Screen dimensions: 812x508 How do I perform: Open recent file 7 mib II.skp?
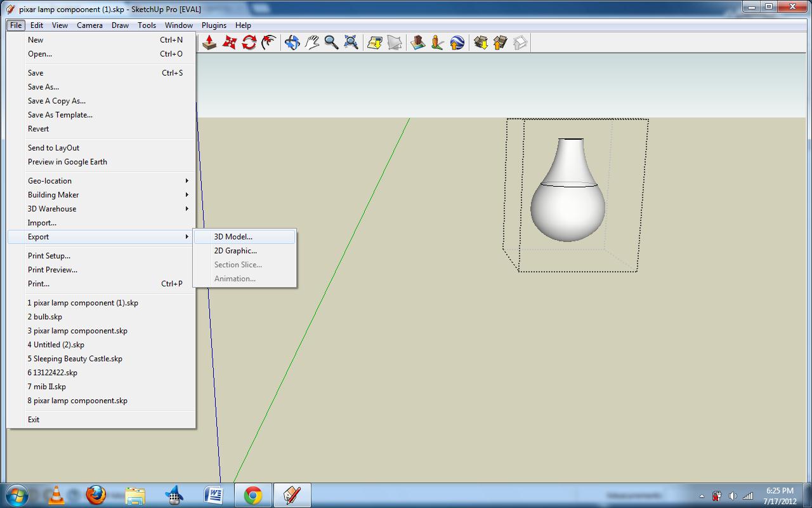pyautogui.click(x=101, y=387)
